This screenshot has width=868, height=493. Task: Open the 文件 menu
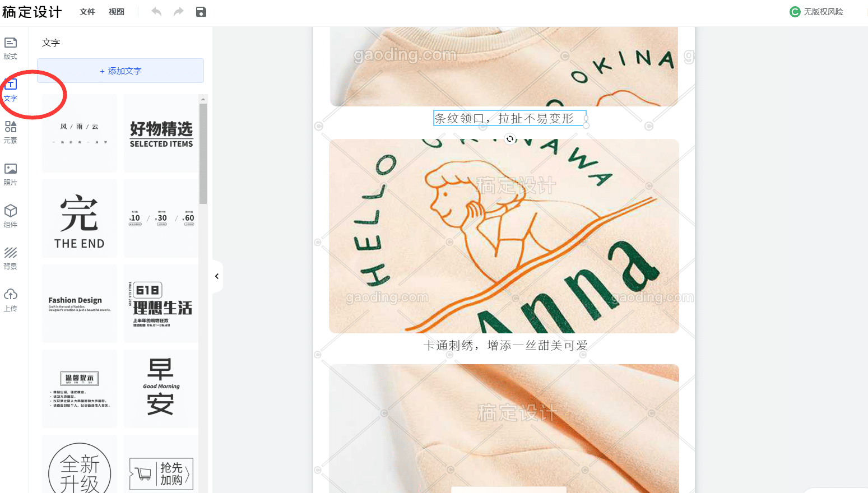point(87,12)
